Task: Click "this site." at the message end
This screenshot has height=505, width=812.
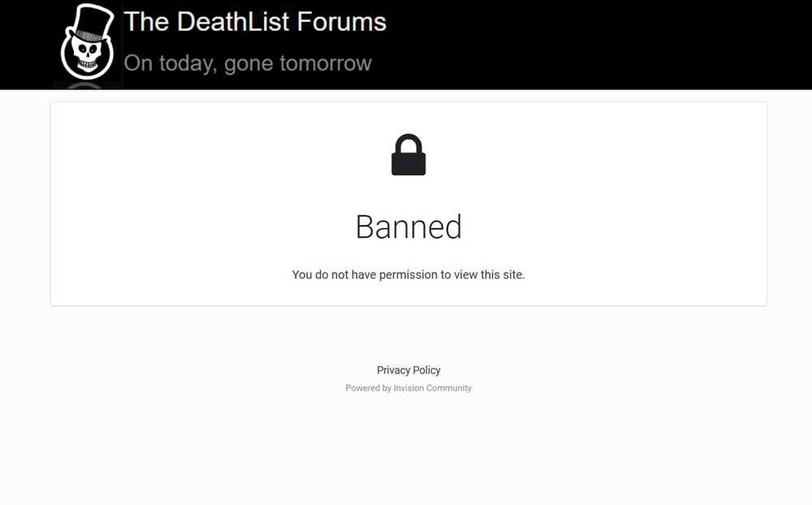Action: click(503, 275)
